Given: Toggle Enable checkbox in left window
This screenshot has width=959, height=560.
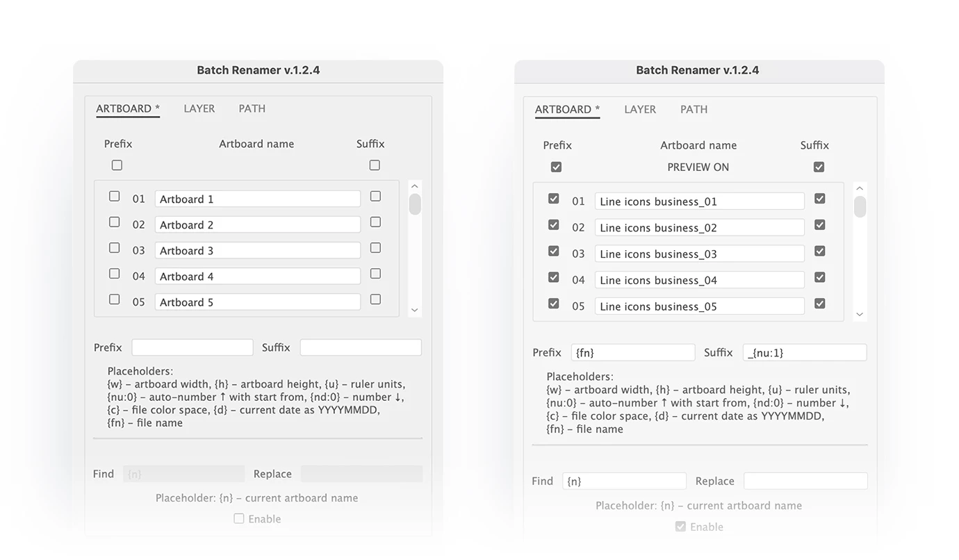Looking at the screenshot, I should (239, 518).
